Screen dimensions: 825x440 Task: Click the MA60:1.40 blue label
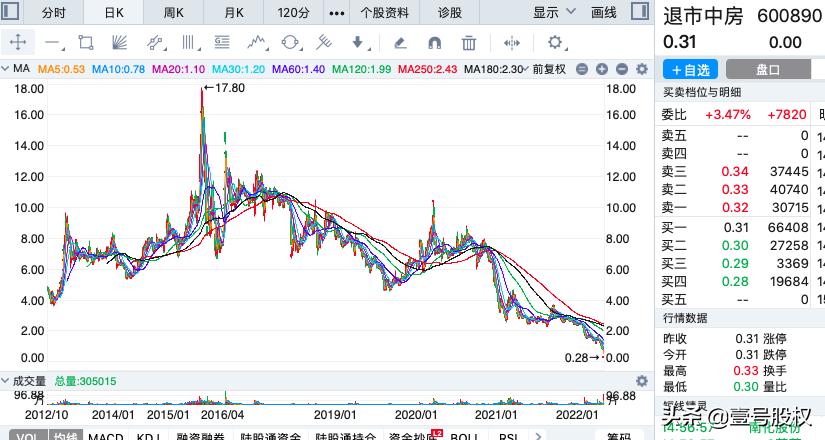[298, 69]
